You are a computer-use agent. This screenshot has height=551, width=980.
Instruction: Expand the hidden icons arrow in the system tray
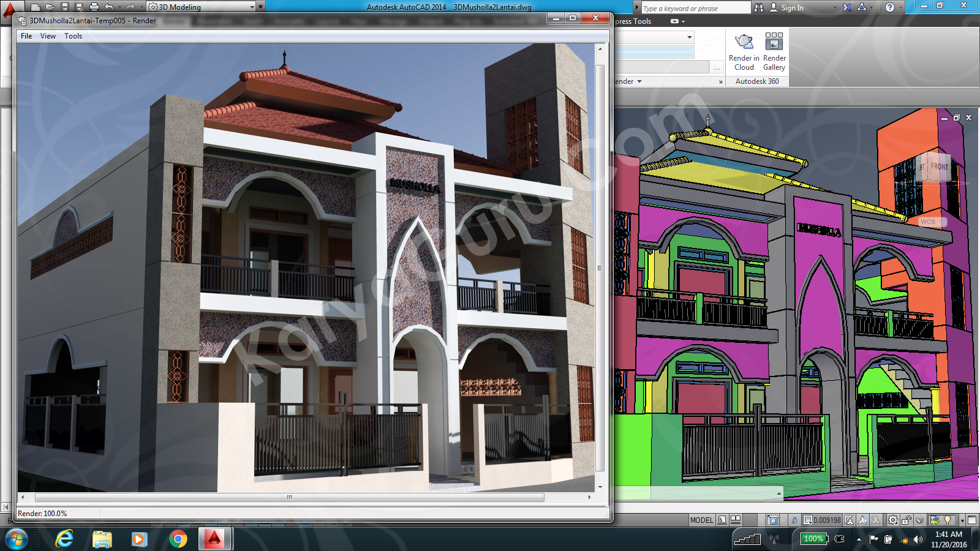[x=859, y=539]
